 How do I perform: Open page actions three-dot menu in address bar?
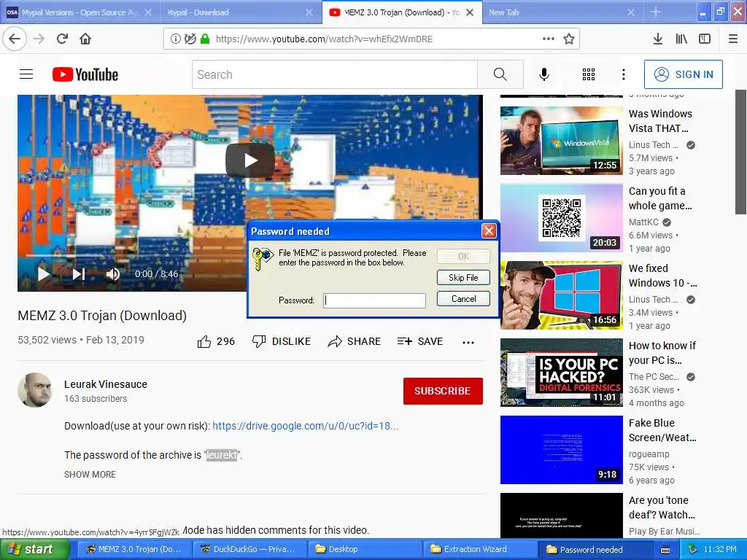[x=549, y=39]
